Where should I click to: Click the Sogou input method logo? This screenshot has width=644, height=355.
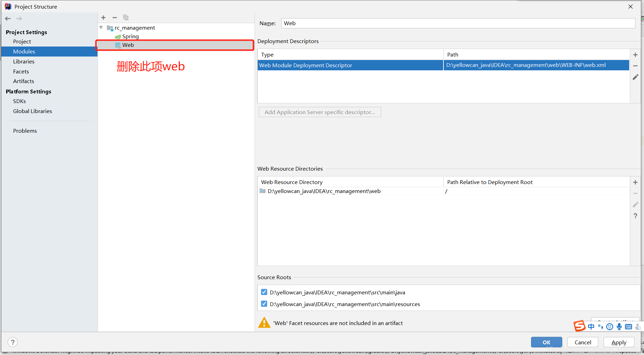(x=580, y=326)
